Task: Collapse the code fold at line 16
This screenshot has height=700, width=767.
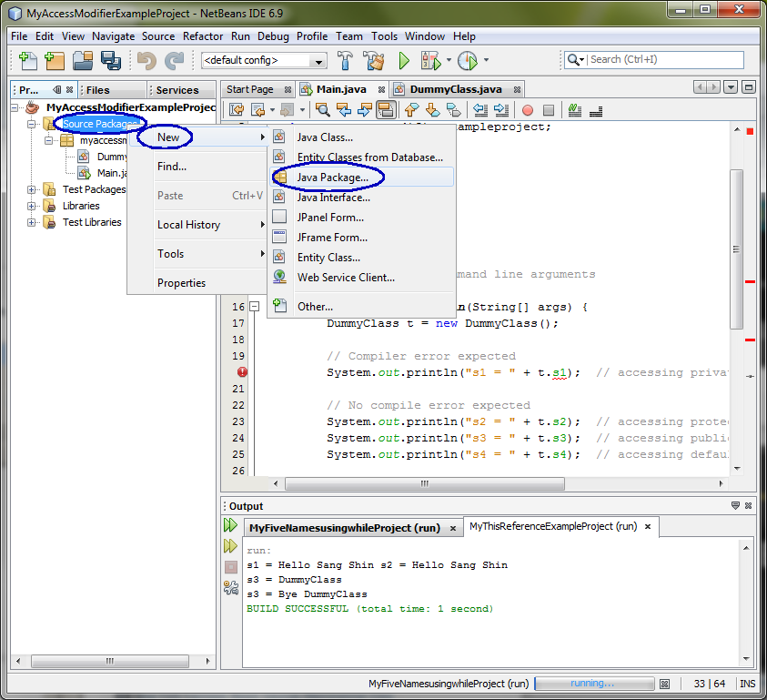Action: [254, 307]
